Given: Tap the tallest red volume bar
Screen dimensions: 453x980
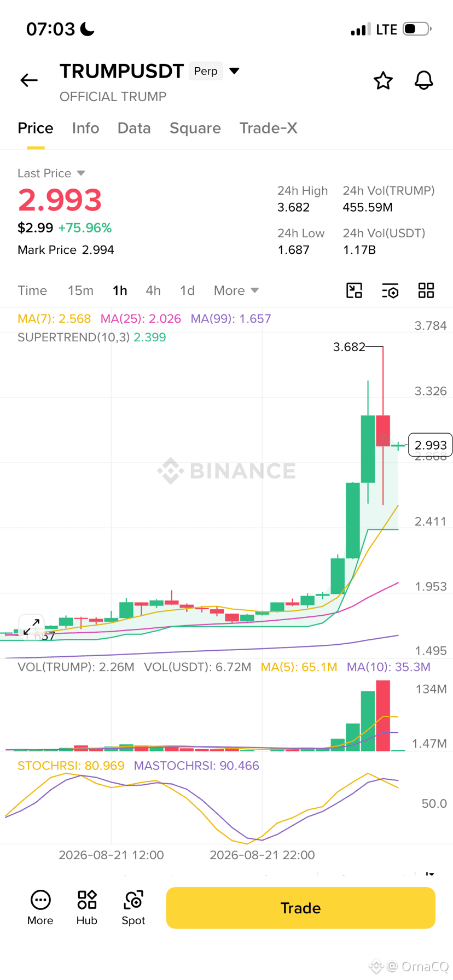Looking at the screenshot, I should [x=383, y=715].
